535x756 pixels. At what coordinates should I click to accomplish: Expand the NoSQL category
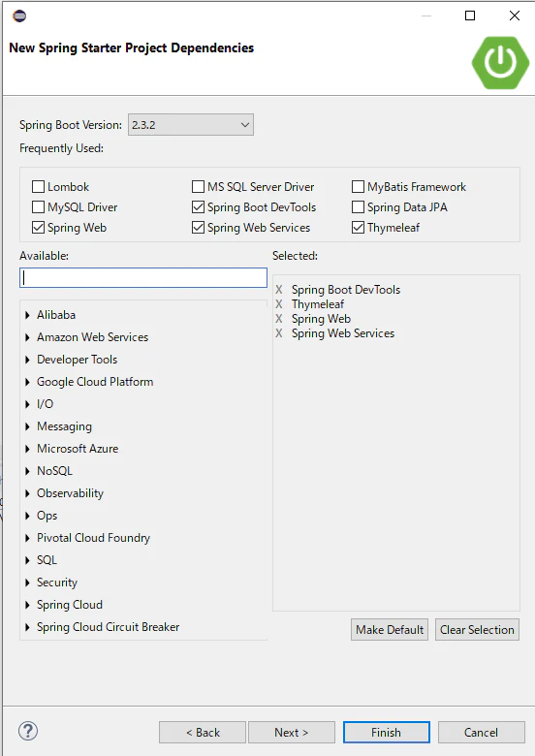point(27,471)
